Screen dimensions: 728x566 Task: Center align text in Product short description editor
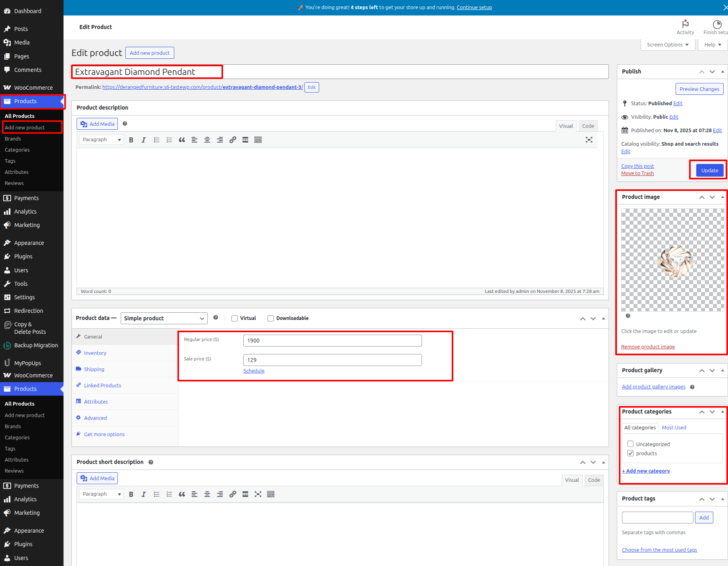[x=207, y=494]
